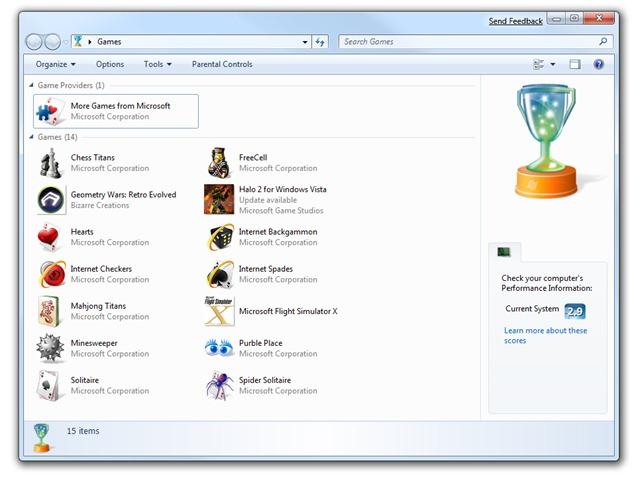Expand the Tools dropdown menu
The height and width of the screenshot is (477, 640).
157,64
